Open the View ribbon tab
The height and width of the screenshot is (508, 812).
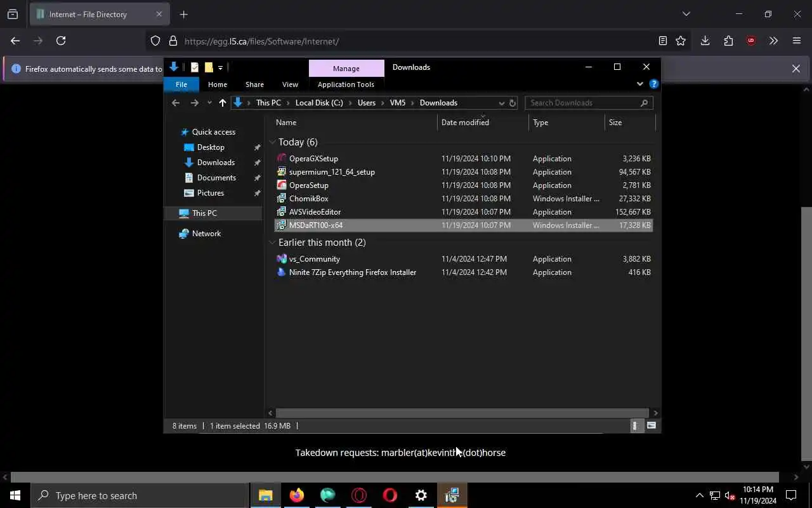click(x=290, y=84)
